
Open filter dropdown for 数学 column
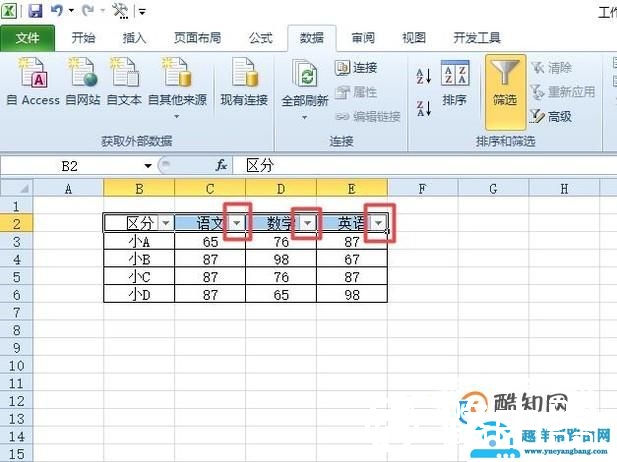pos(307,223)
